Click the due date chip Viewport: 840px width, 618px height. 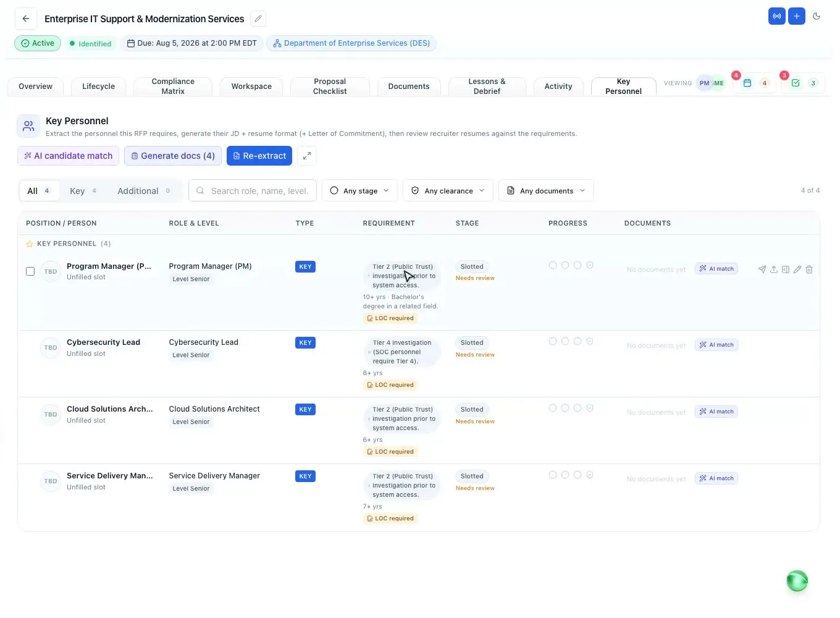pyautogui.click(x=191, y=43)
